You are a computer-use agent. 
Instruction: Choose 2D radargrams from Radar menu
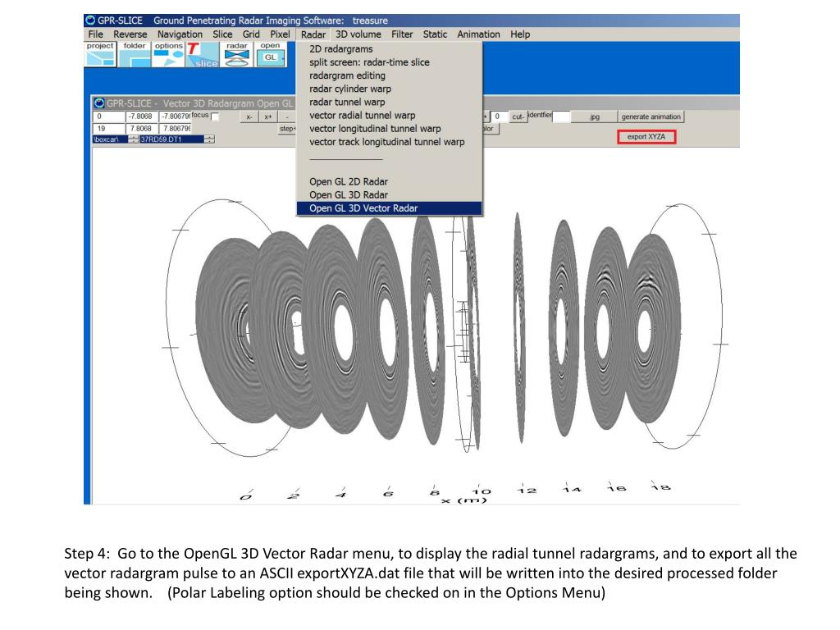click(390, 48)
